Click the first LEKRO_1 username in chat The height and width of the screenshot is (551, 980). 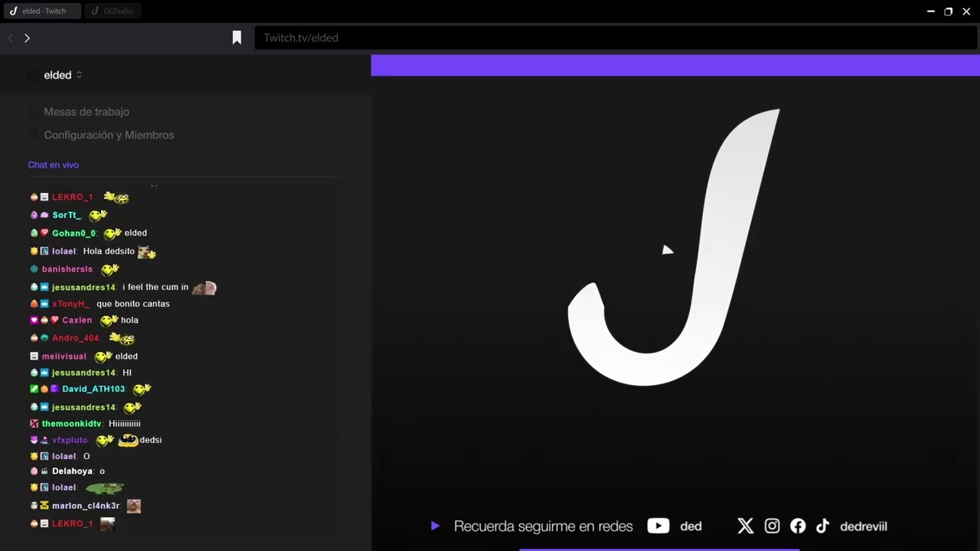(x=72, y=197)
